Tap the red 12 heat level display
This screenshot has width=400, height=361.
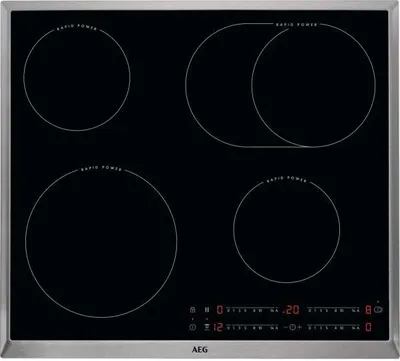[218, 327]
